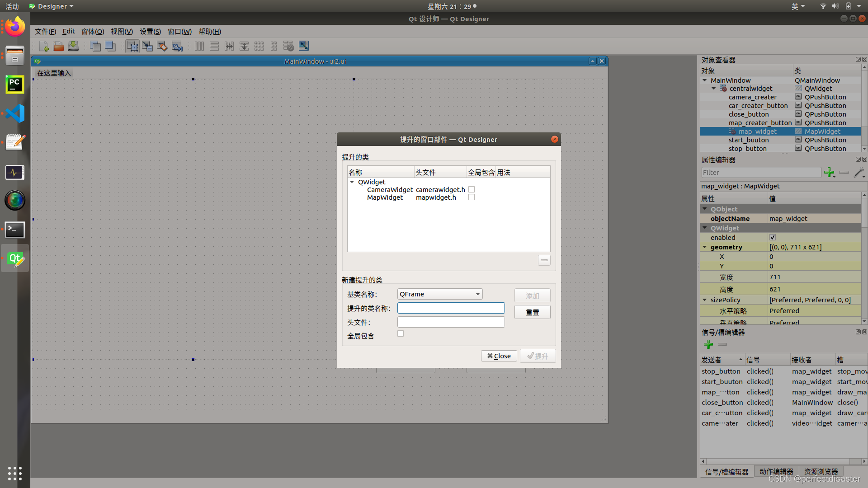868x488 pixels.
Task: Toggle global include checkbox for MapWidget
Action: tap(472, 197)
